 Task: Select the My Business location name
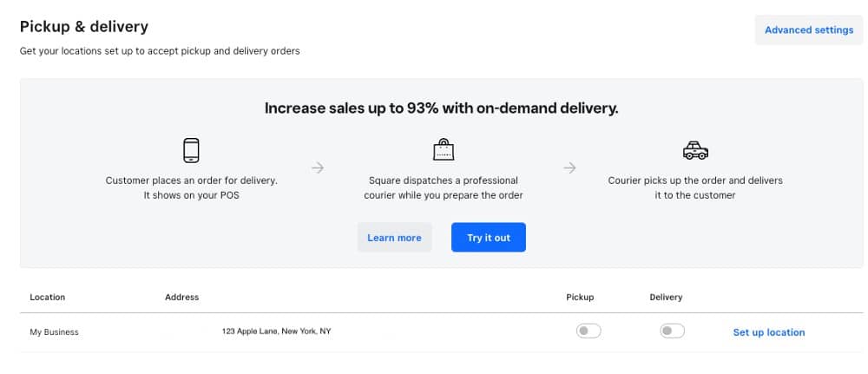pos(54,332)
